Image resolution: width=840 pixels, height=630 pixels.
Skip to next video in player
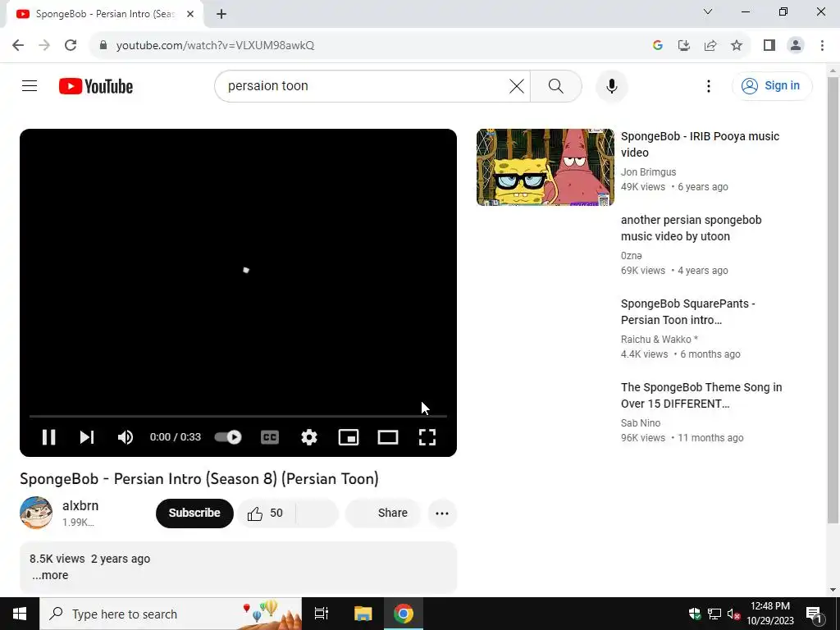click(87, 437)
